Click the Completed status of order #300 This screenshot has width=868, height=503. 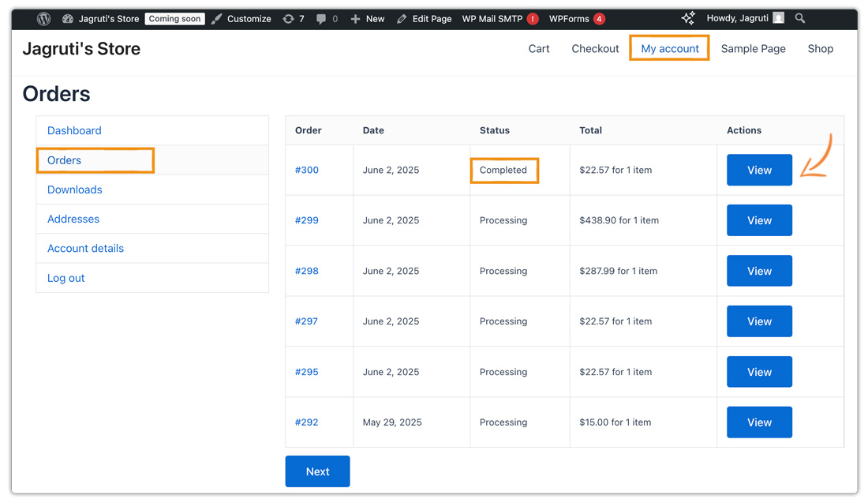tap(503, 170)
